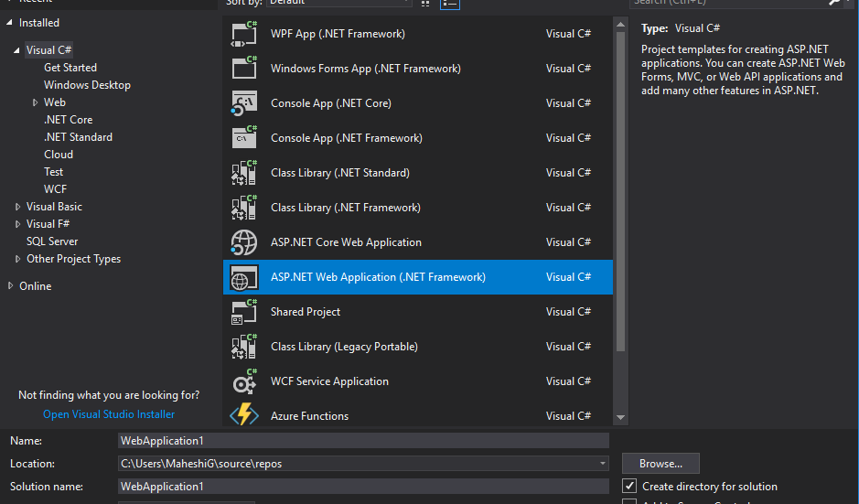Collapse the Installed node
The image size is (859, 504).
[x=9, y=23]
